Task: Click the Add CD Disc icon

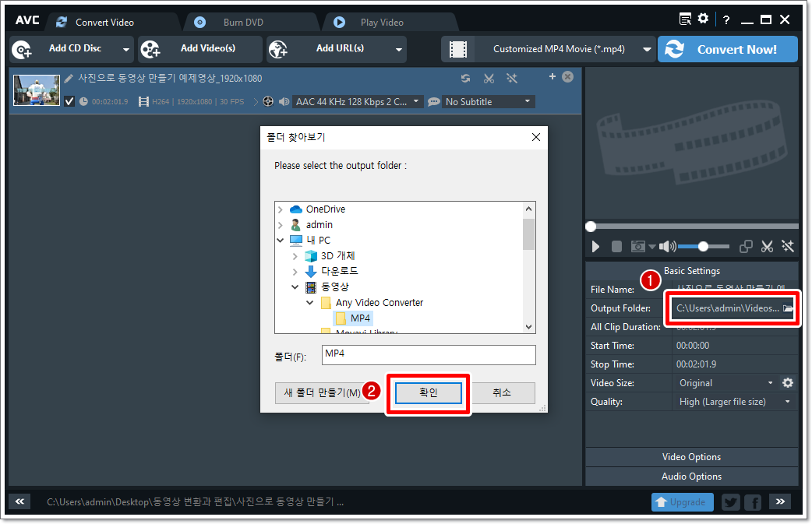Action: [23, 50]
